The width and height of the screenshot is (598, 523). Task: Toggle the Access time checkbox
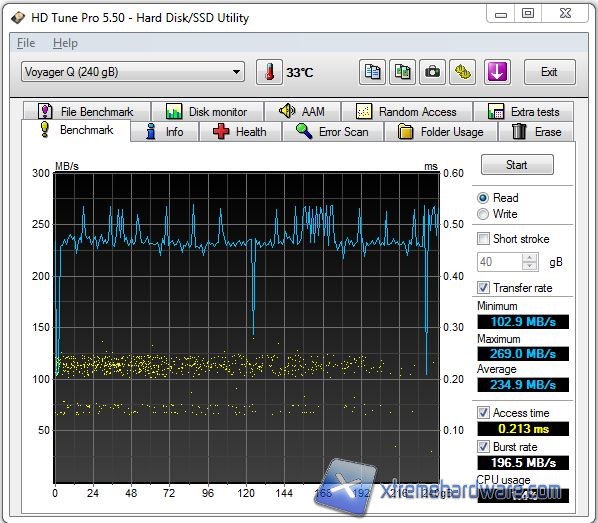(x=483, y=412)
